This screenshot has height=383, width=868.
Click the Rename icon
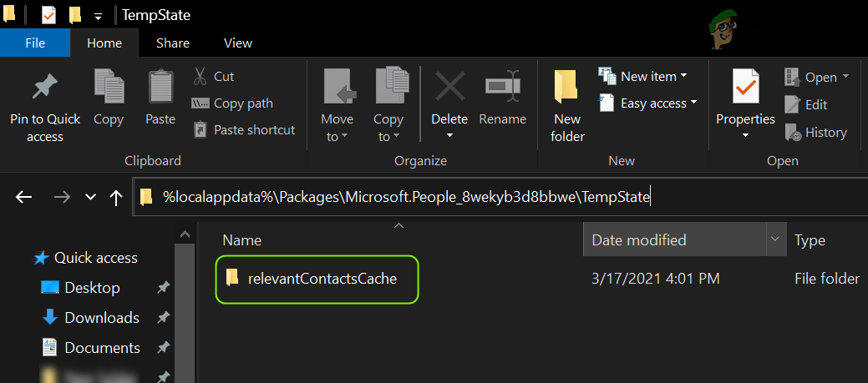501,87
